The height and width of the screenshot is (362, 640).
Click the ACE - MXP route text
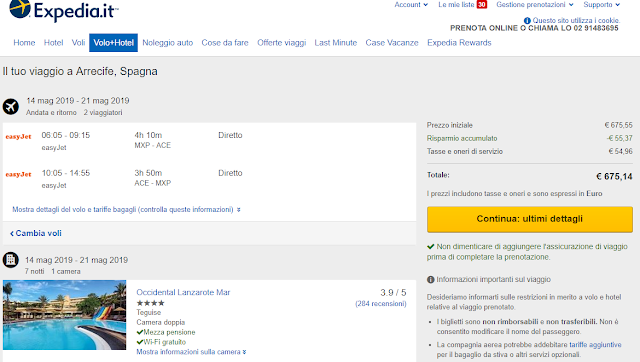click(153, 183)
